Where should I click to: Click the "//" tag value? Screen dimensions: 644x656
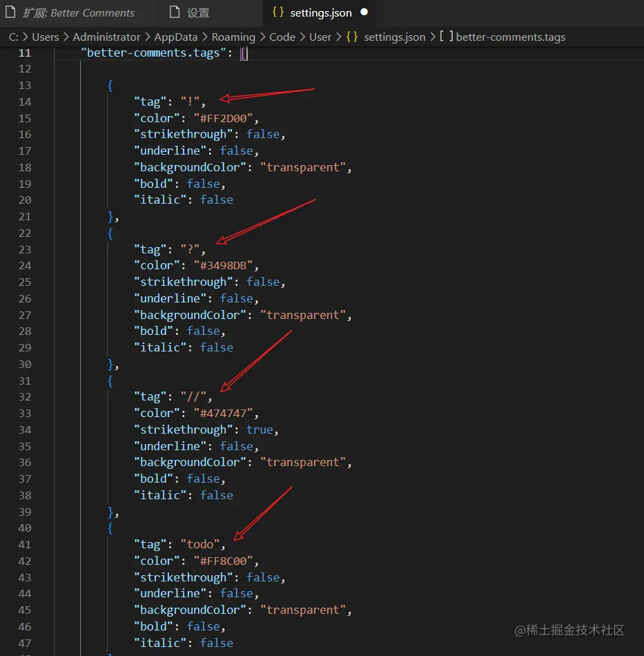pos(193,396)
